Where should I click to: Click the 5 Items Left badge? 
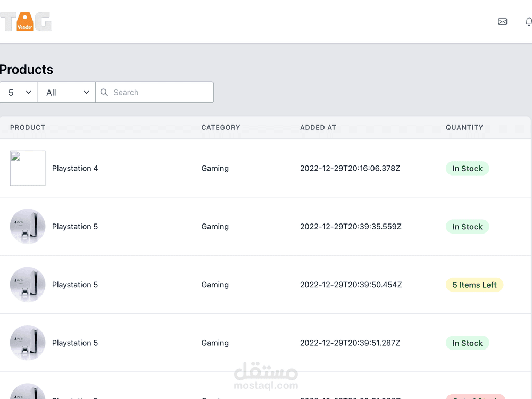click(475, 285)
